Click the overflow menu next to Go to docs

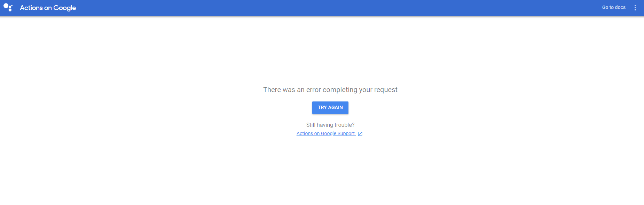coord(636,7)
